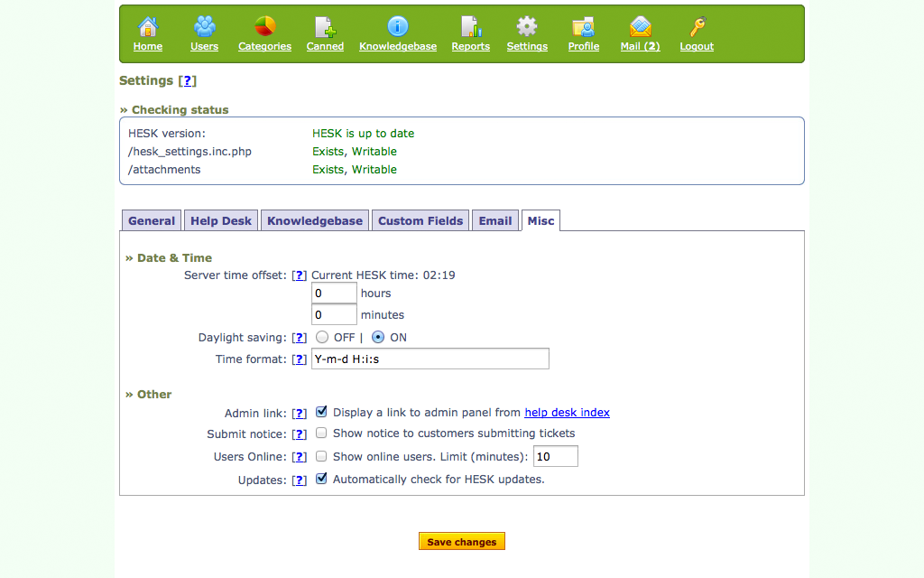Screen dimensions: 924x578
Task: Toggle the Show online users checkbox
Action: [321, 457]
